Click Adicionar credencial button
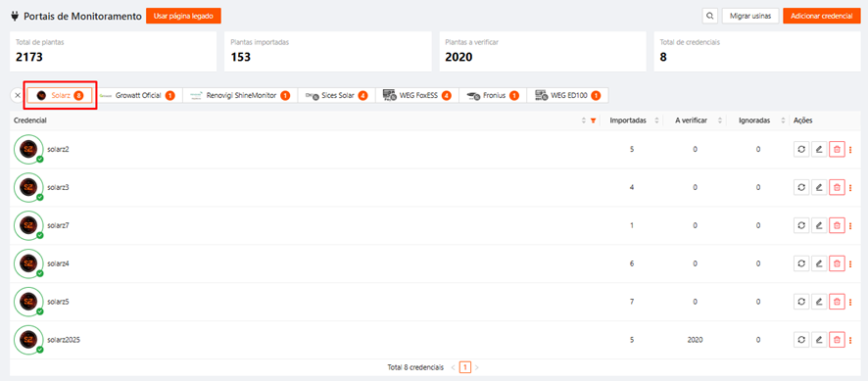This screenshot has width=868, height=381. click(821, 16)
